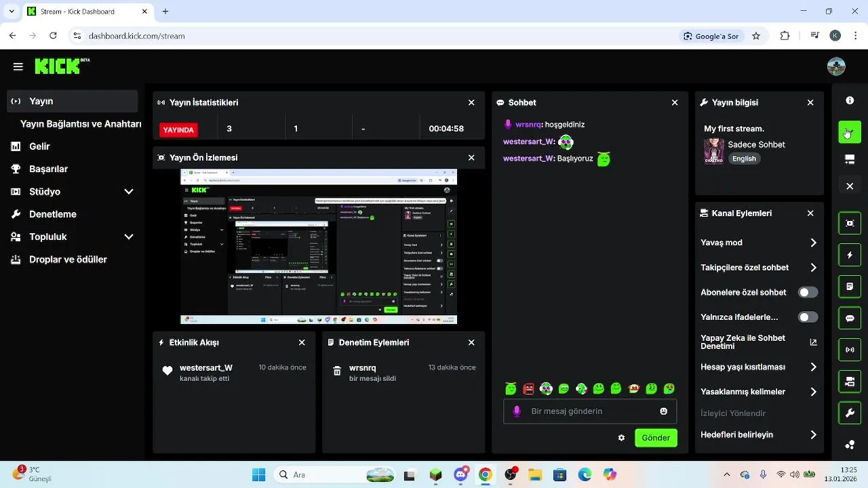This screenshot has width=868, height=488.
Task: Open Takipçilere özel sohbet arrow
Action: tap(813, 268)
